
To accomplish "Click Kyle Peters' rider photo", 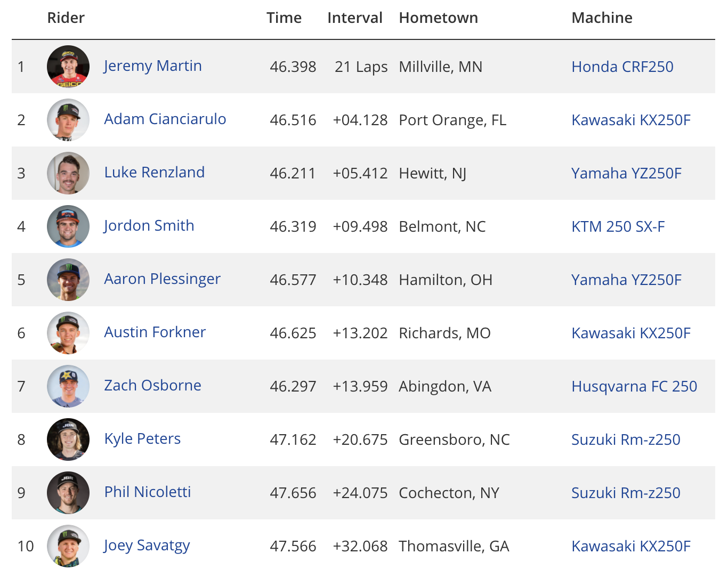I will (x=68, y=439).
